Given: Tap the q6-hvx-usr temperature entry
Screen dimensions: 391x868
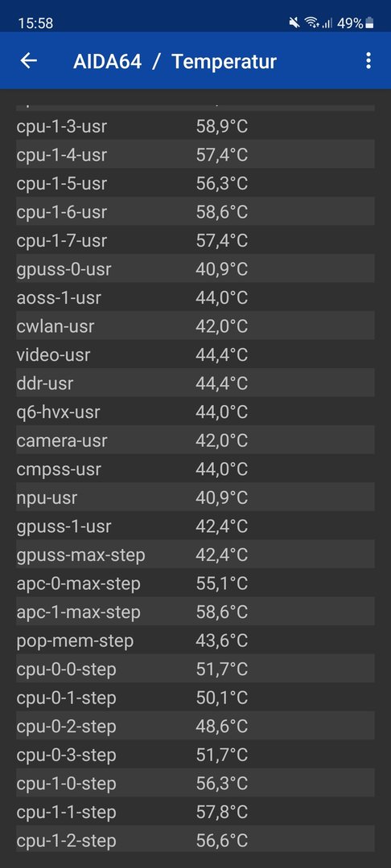Looking at the screenshot, I should tap(195, 412).
